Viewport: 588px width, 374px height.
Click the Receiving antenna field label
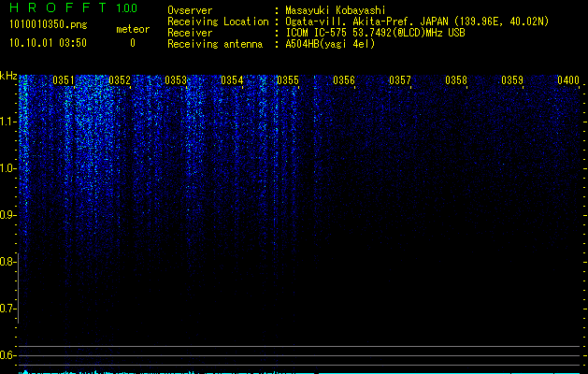tap(215, 44)
